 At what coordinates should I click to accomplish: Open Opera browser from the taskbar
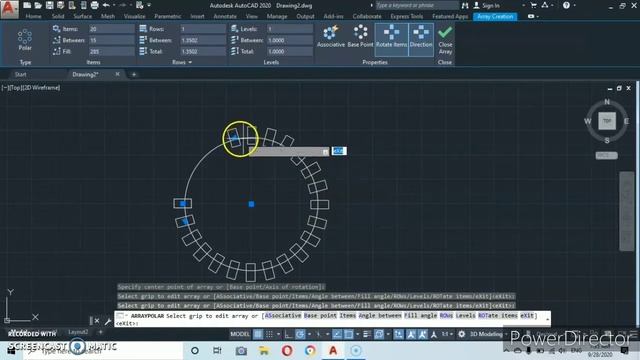click(287, 351)
